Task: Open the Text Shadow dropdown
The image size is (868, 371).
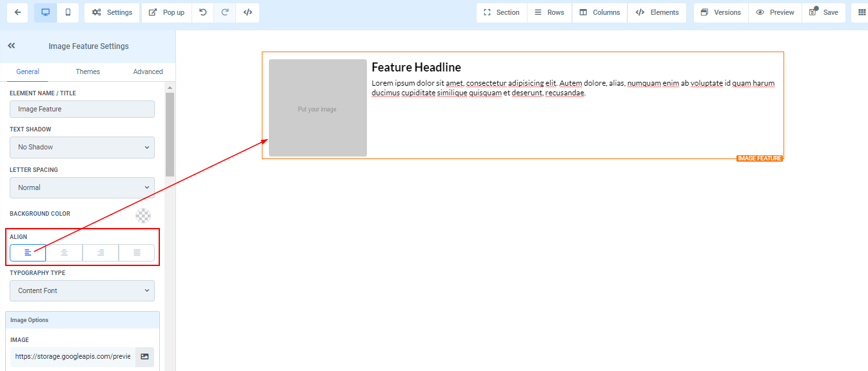Action: point(82,147)
